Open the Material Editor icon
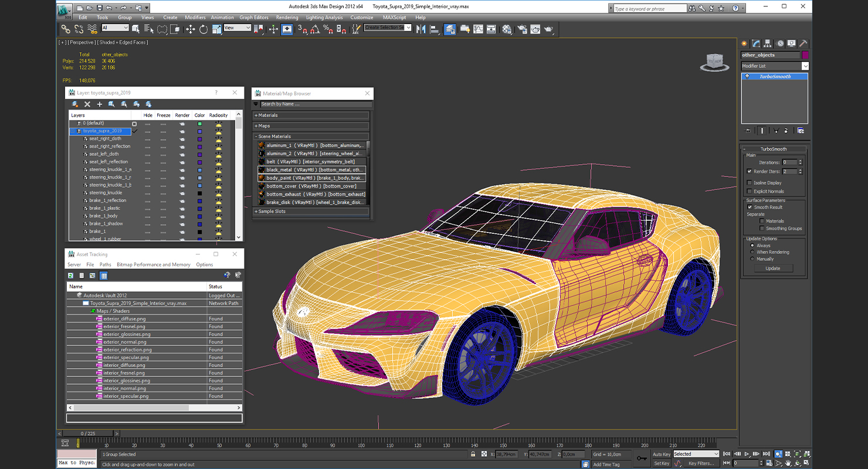Viewport: 868px width, 469px height. (x=507, y=29)
